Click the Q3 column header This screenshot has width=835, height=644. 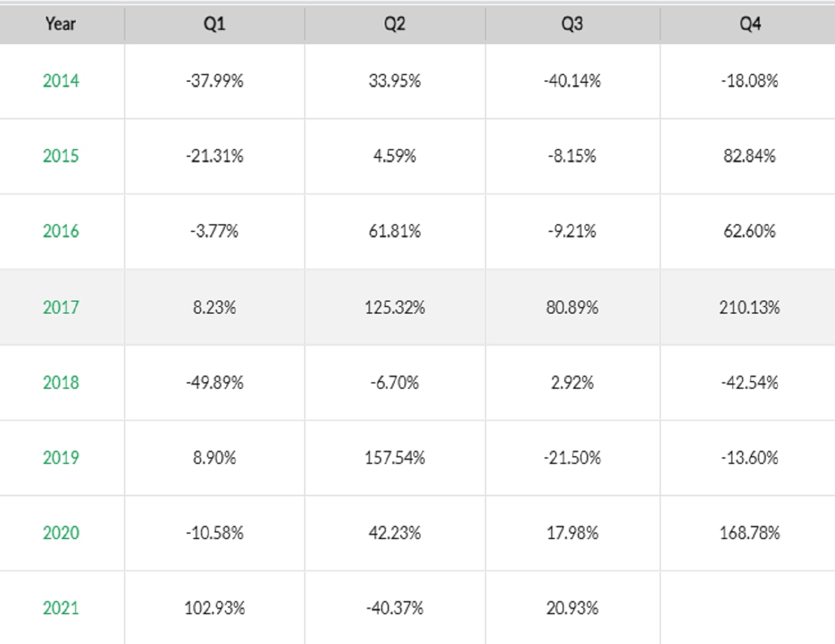[572, 24]
